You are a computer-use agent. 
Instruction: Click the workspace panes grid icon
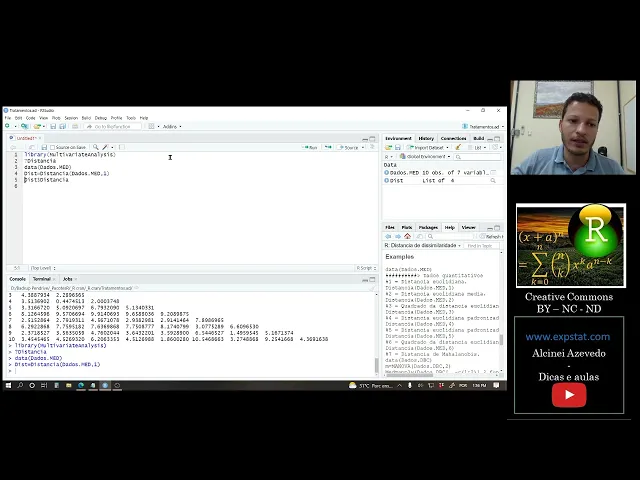pos(151,127)
